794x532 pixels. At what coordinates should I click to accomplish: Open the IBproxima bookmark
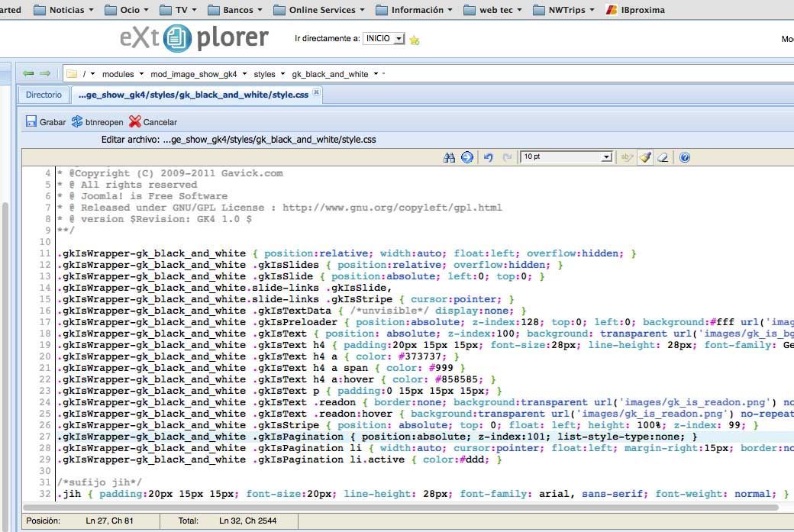tap(635, 10)
